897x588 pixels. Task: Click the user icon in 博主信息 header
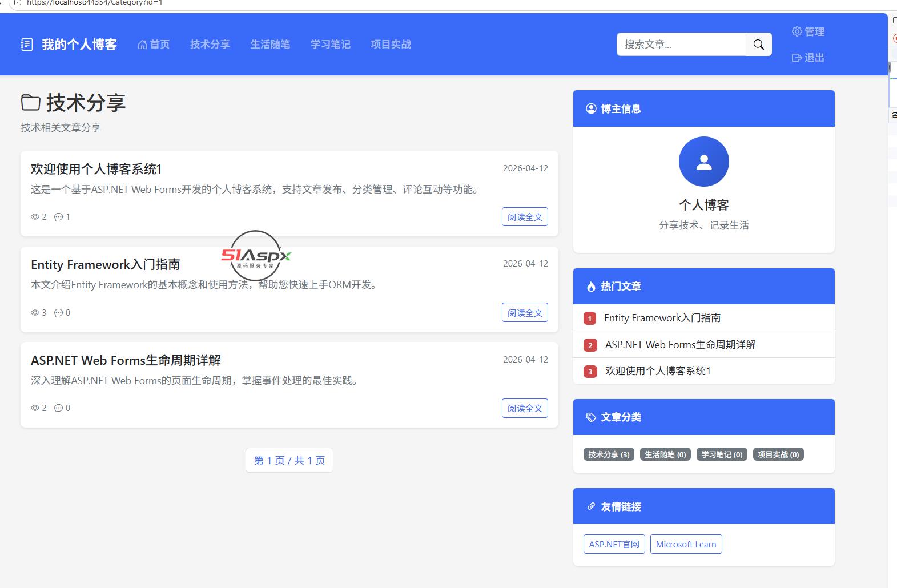(x=591, y=108)
